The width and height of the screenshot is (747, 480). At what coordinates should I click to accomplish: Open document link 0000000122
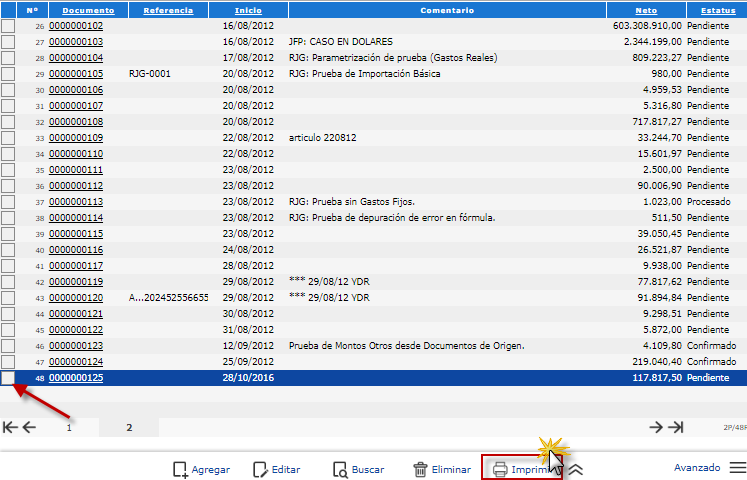pyautogui.click(x=76, y=330)
